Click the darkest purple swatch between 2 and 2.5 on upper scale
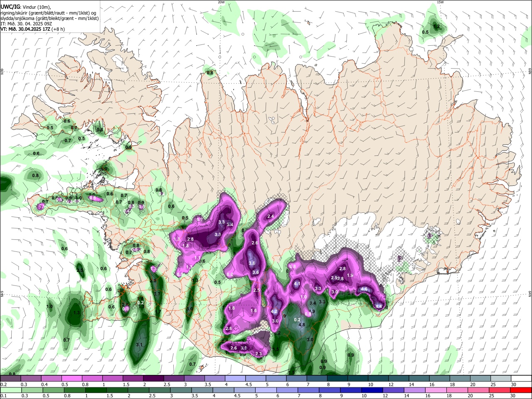 coord(153,379)
